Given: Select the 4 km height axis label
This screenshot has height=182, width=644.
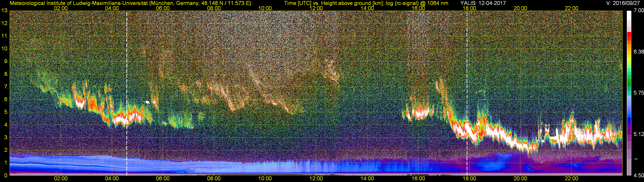Looking at the screenshot, I should (x=6, y=125).
